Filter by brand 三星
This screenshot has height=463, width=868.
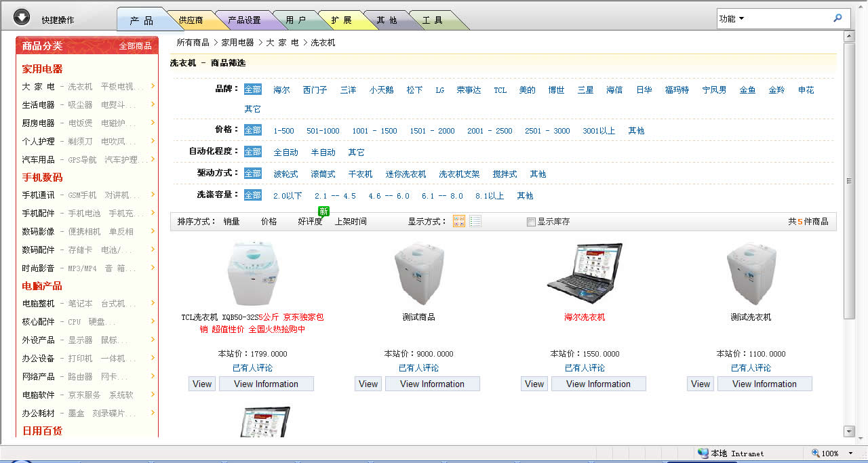click(585, 90)
